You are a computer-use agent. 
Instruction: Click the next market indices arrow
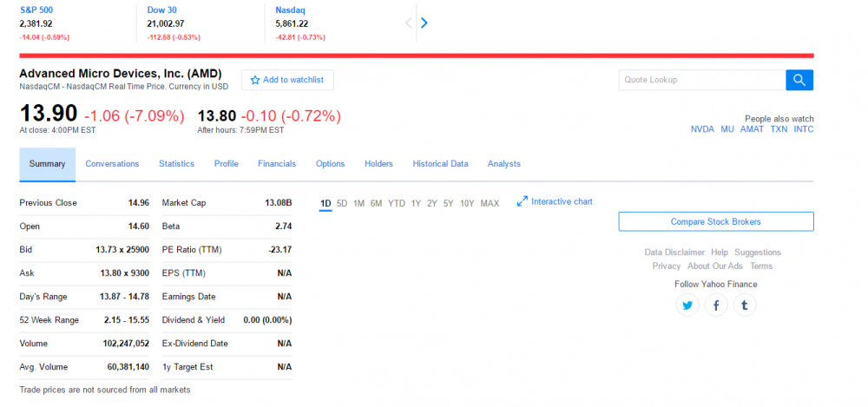pyautogui.click(x=424, y=23)
